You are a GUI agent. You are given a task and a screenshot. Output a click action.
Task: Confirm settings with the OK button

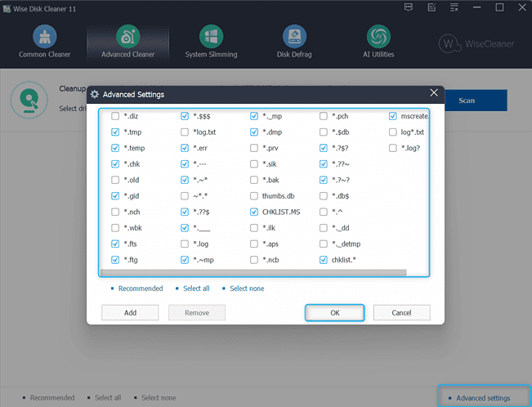click(x=335, y=312)
